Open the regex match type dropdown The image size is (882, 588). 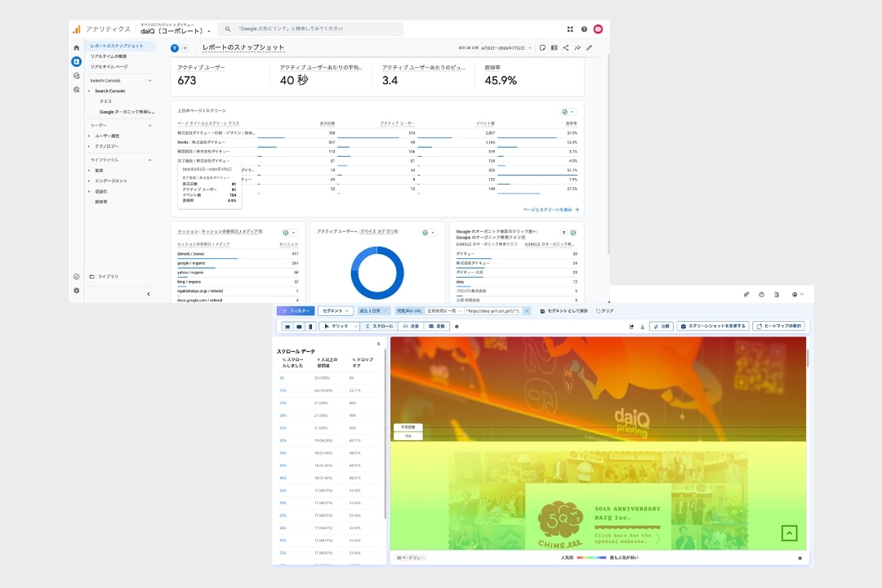coord(443,310)
